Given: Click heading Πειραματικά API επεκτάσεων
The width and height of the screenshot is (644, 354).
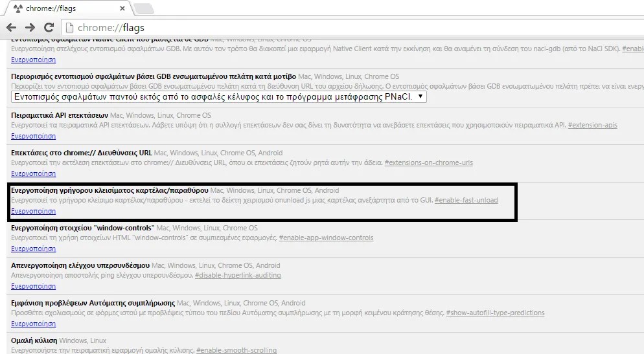Looking at the screenshot, I should pyautogui.click(x=60, y=115).
